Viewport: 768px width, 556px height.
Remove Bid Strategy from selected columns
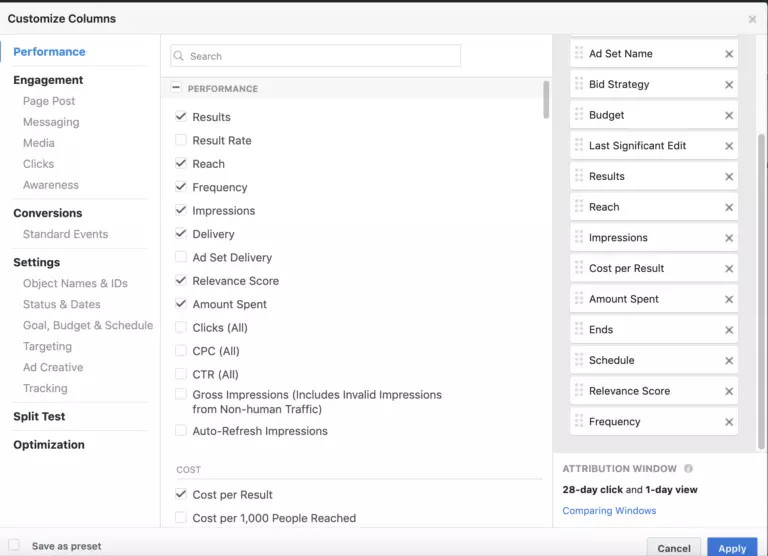click(x=729, y=85)
